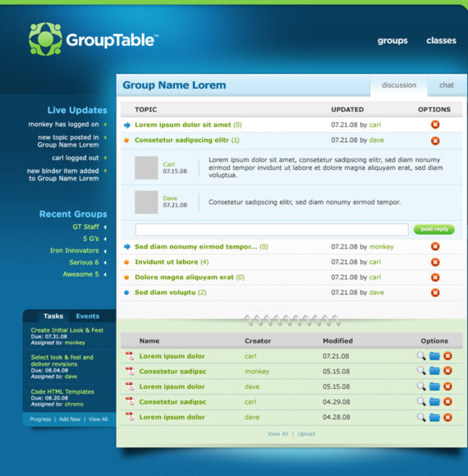
Task: Open the classes menu item
Action: point(441,40)
